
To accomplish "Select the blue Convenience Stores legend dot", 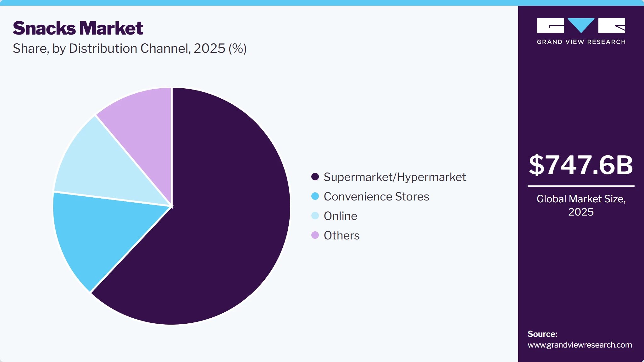I will click(315, 196).
